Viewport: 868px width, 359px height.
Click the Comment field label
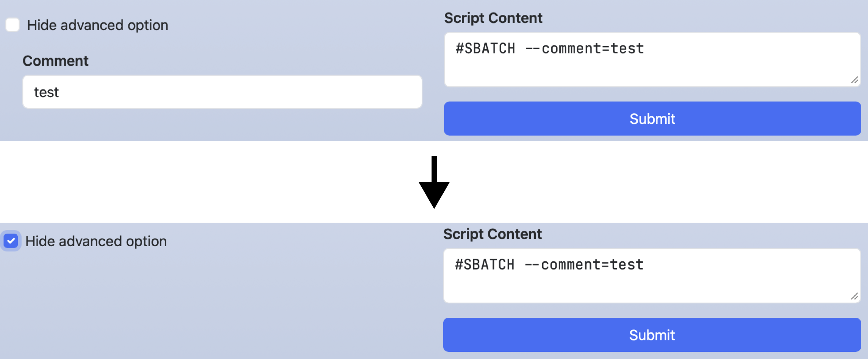pos(55,61)
